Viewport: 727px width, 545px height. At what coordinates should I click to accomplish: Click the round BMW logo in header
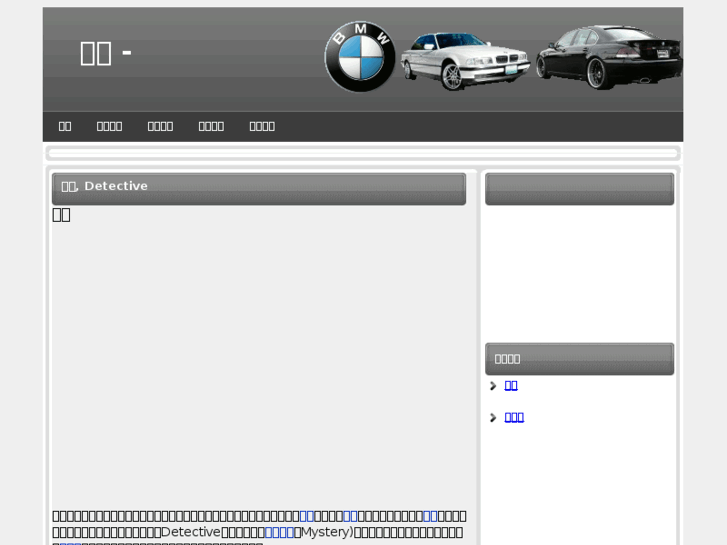tap(360, 57)
